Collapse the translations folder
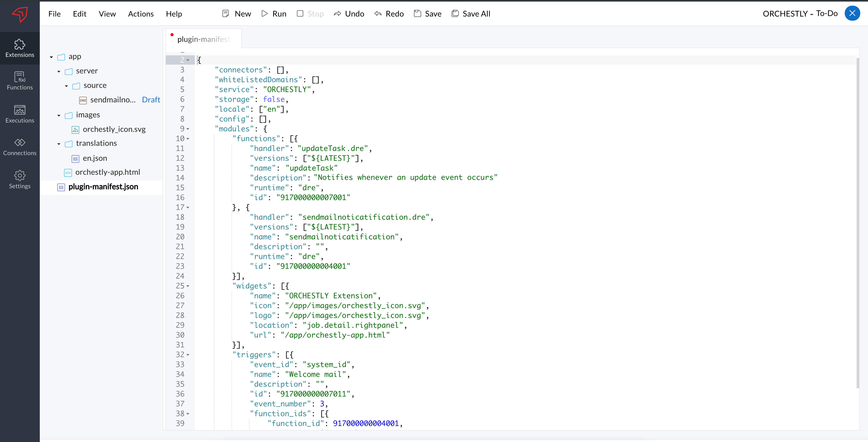 pos(59,144)
